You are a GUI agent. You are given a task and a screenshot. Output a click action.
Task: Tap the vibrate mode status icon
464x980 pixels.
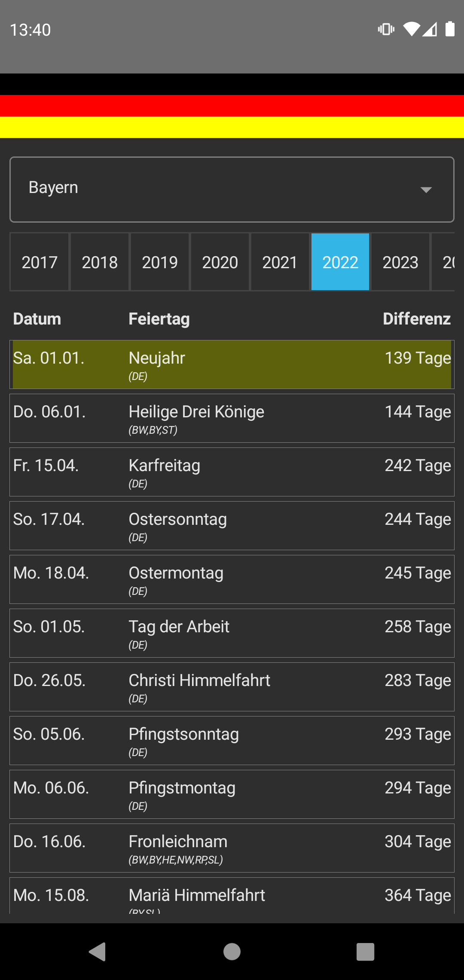[x=386, y=29]
